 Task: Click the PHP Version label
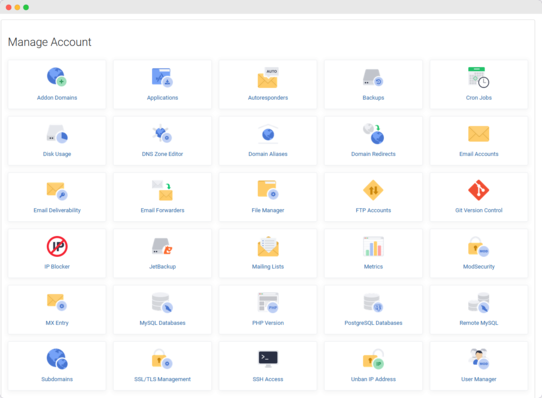coord(268,323)
